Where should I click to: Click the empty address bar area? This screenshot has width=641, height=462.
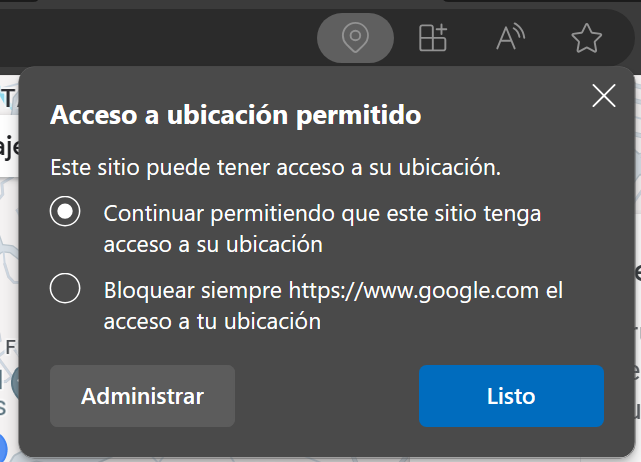[150, 39]
